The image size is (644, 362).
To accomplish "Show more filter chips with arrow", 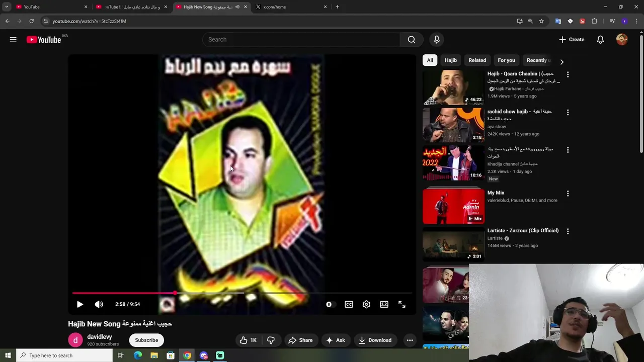I will pos(562,62).
